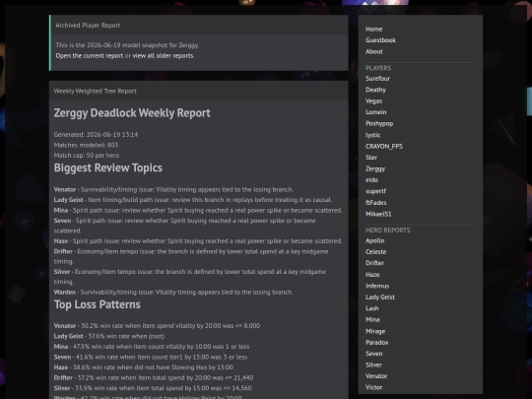Select player Surefour
This screenshot has width=532, height=399.
point(377,79)
